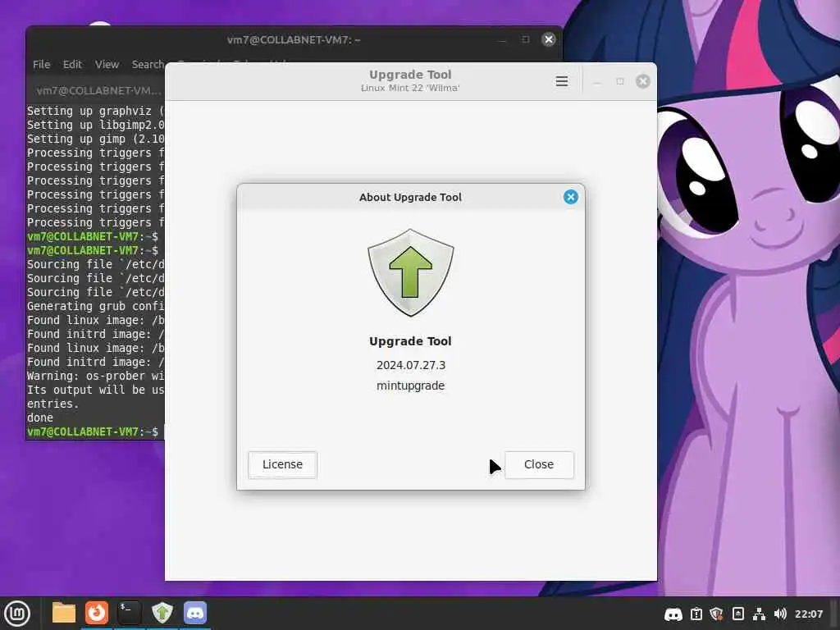Maximize the Upgrade Tool main window
Viewport: 840px width, 630px height.
[620, 81]
